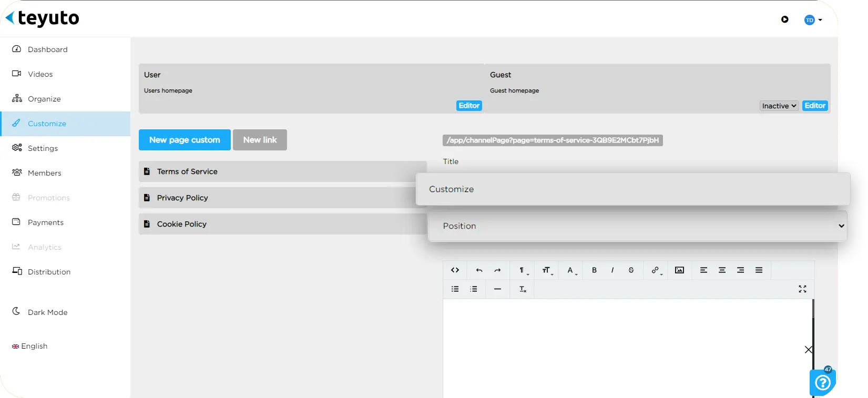This screenshot has height=398, width=868.
Task: Toggle bold text formatting
Action: point(594,270)
